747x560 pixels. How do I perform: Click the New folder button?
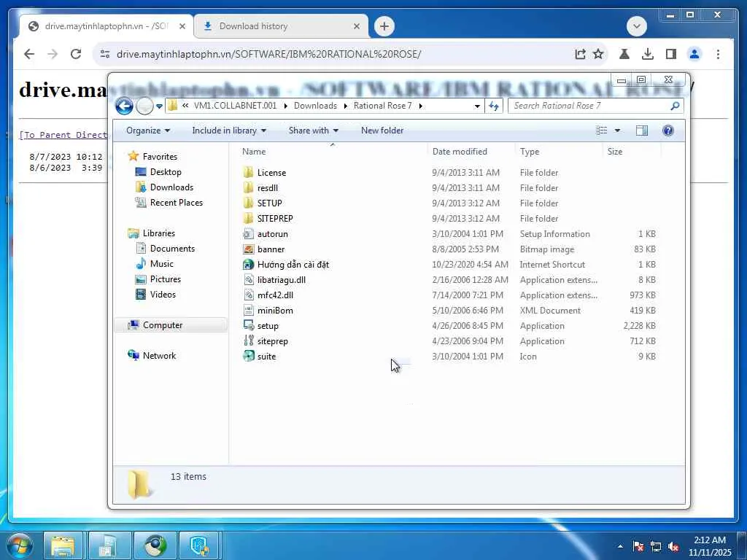click(382, 131)
